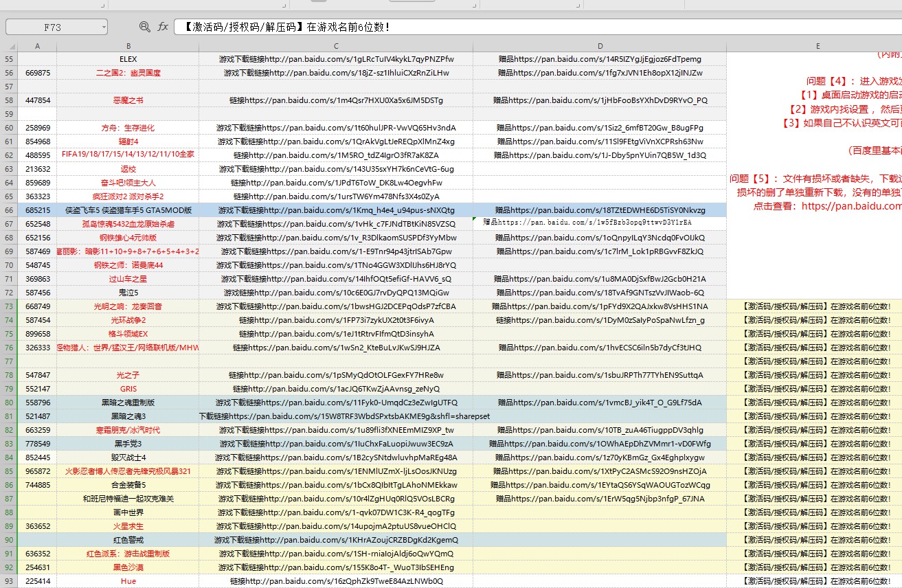
Task: Select column B header
Action: 128,46
